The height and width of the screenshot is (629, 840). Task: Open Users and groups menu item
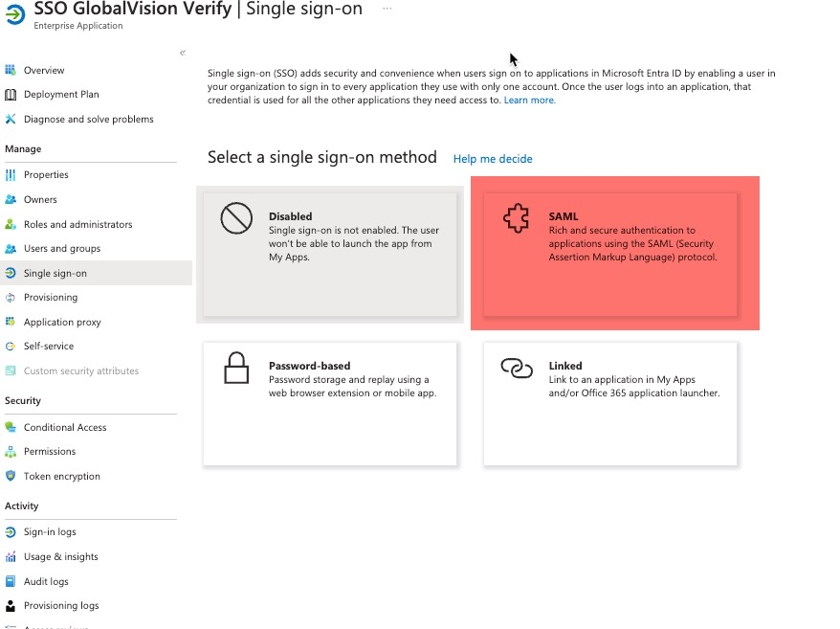(61, 249)
